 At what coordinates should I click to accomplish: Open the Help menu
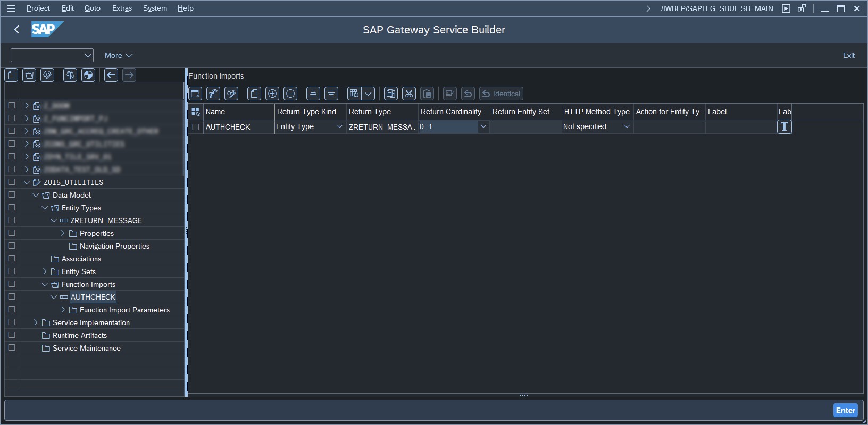tap(186, 8)
